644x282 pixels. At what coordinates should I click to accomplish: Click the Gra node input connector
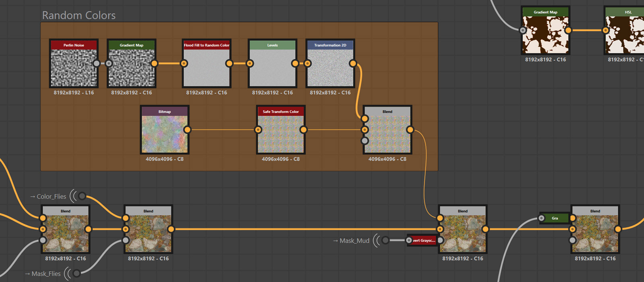542,218
